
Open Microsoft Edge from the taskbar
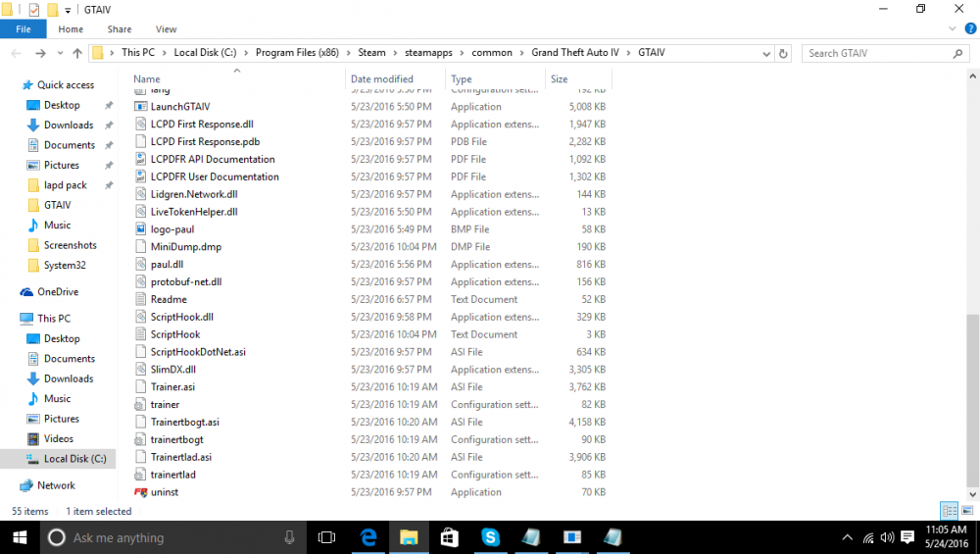click(x=368, y=537)
